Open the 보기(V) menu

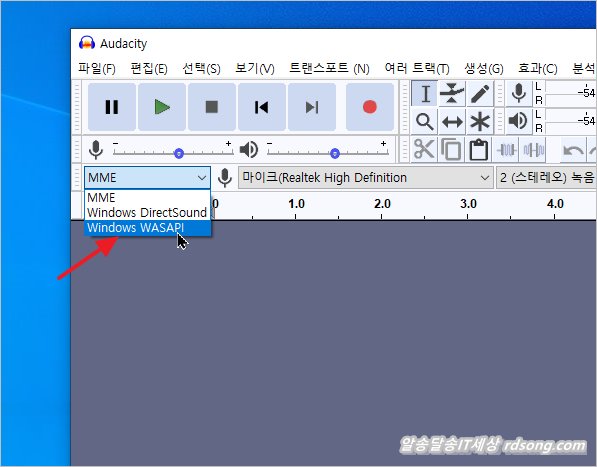coord(255,69)
